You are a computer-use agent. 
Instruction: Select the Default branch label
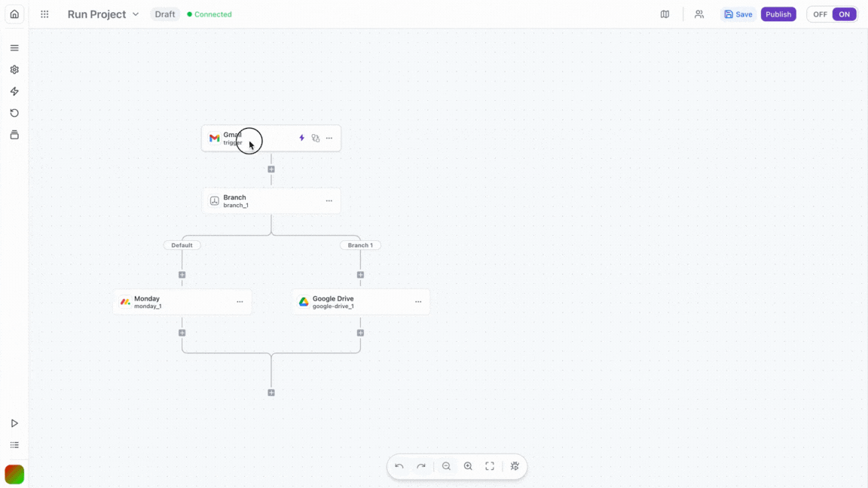182,245
